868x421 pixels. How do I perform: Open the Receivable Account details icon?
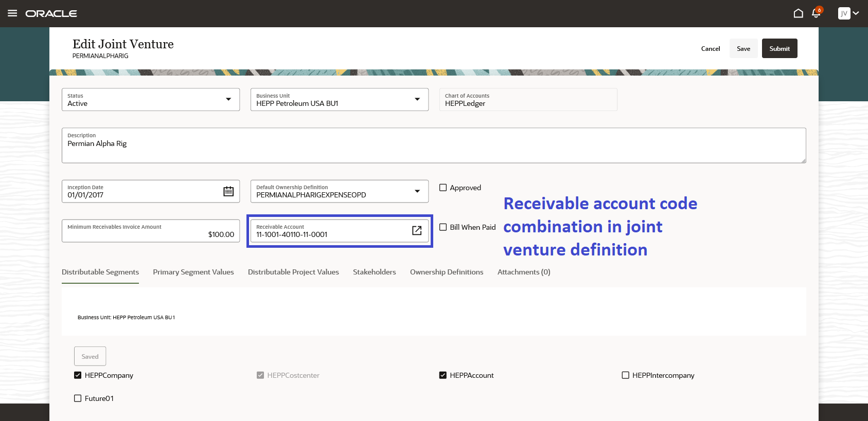point(417,231)
